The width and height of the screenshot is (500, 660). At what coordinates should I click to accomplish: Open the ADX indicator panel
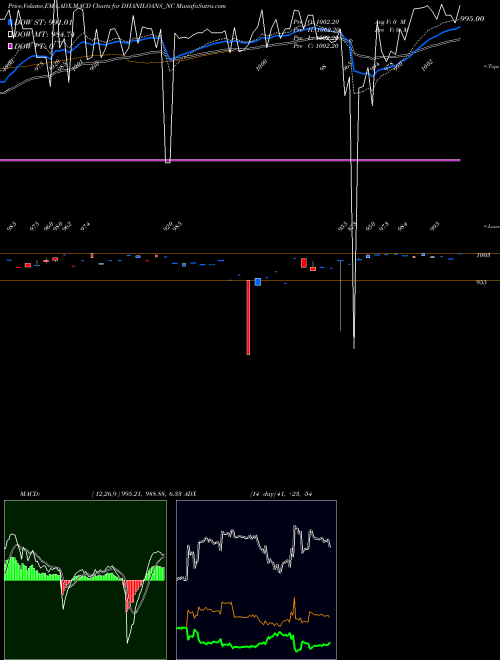coord(256,580)
